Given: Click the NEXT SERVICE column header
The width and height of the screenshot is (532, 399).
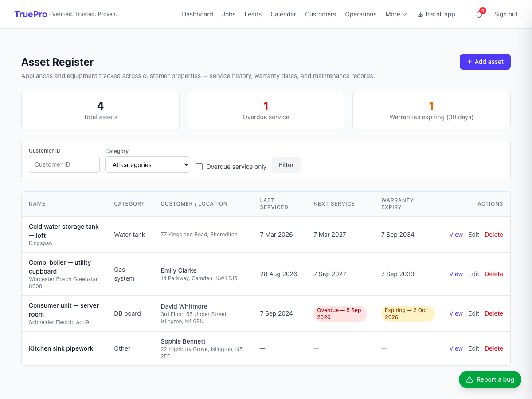Looking at the screenshot, I should [x=334, y=204].
